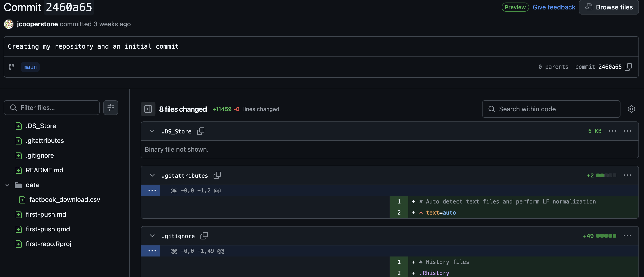The height and width of the screenshot is (277, 644).
Task: Collapse the .DS_Store file diff
Action: coord(152,131)
